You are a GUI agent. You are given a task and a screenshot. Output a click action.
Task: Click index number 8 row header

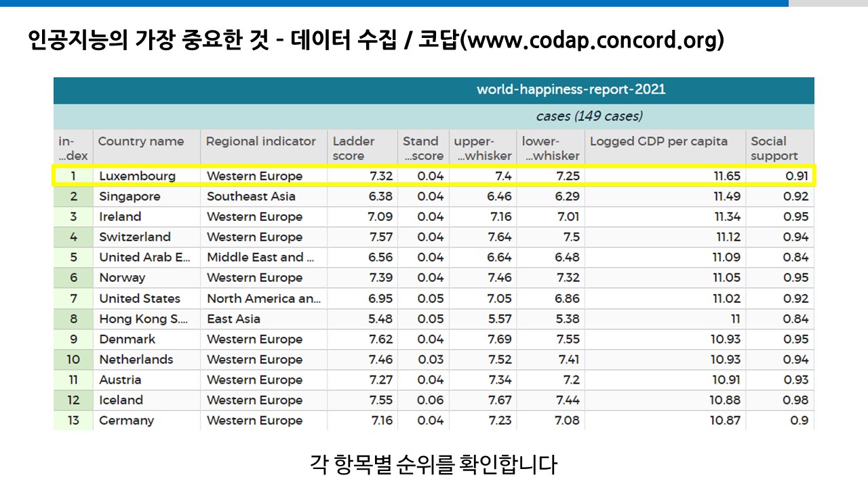click(x=73, y=319)
